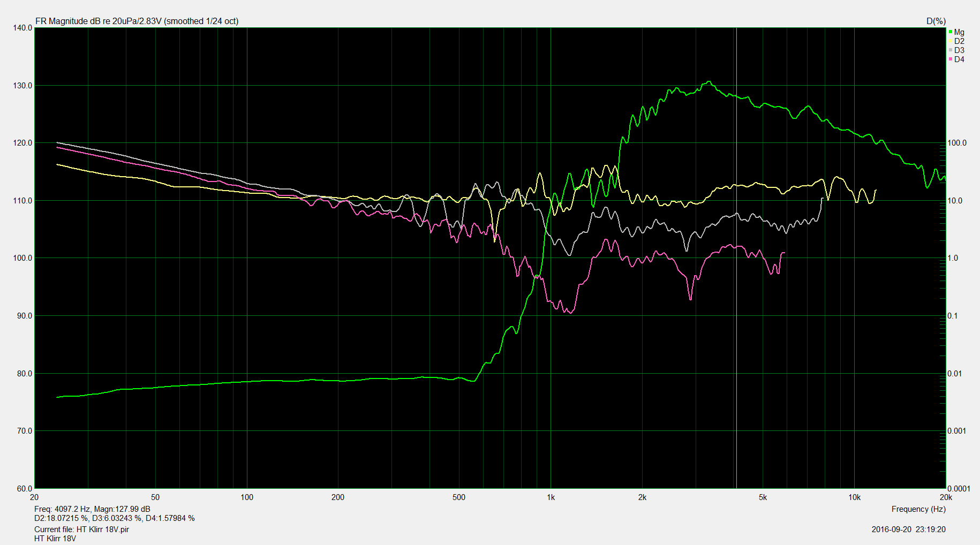Click the yellow D2 legend color square
980x545 pixels.
(951, 41)
